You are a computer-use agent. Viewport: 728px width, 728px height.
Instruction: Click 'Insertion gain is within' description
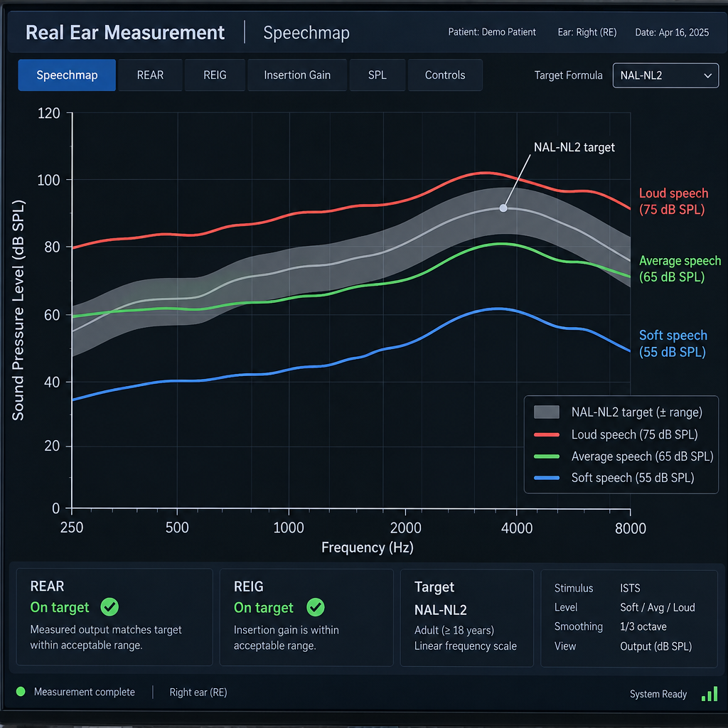point(286,630)
